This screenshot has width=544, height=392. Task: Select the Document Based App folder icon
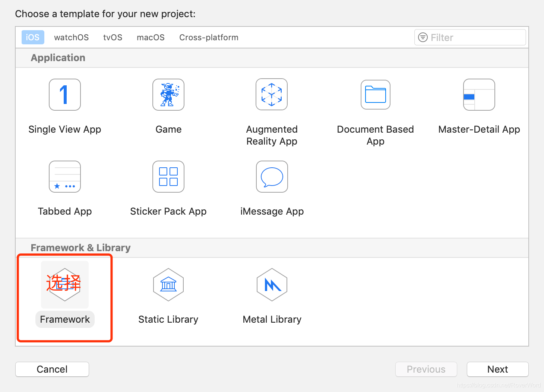(376, 95)
